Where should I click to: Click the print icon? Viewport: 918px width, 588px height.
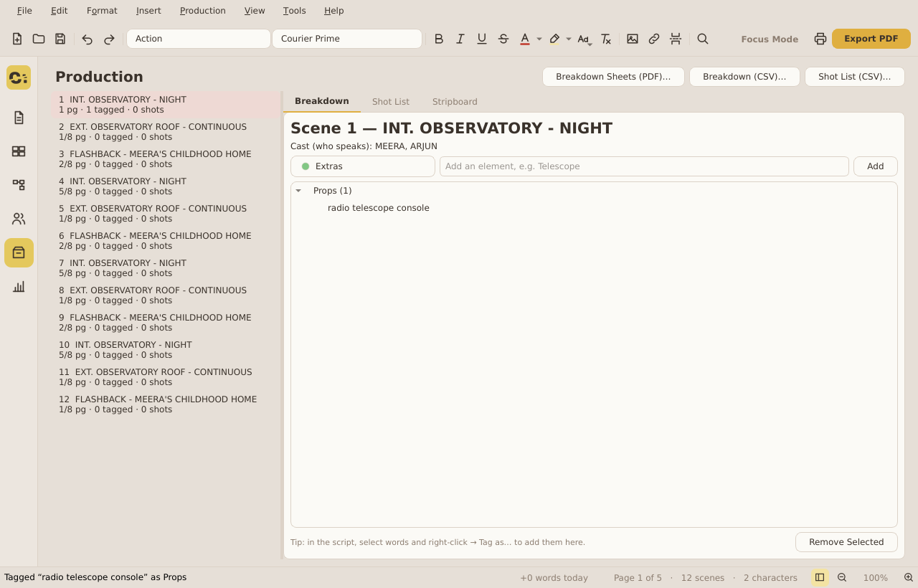(820, 39)
